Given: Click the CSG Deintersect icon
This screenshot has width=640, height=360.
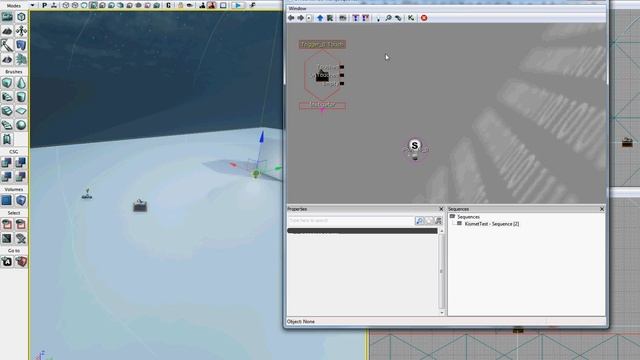Looking at the screenshot, I should point(21,176).
